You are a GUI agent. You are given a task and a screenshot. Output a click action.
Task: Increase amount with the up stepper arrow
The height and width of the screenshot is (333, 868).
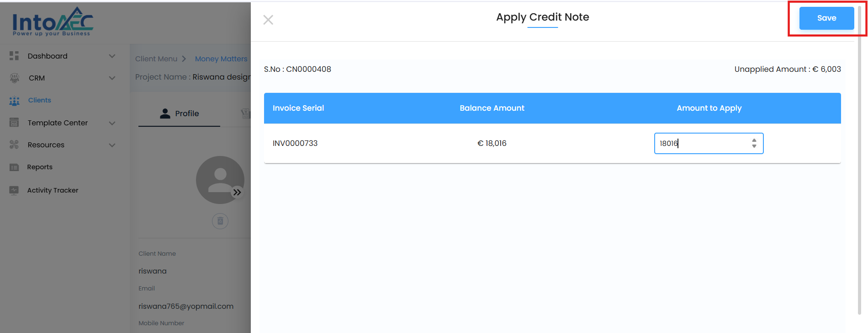(754, 140)
